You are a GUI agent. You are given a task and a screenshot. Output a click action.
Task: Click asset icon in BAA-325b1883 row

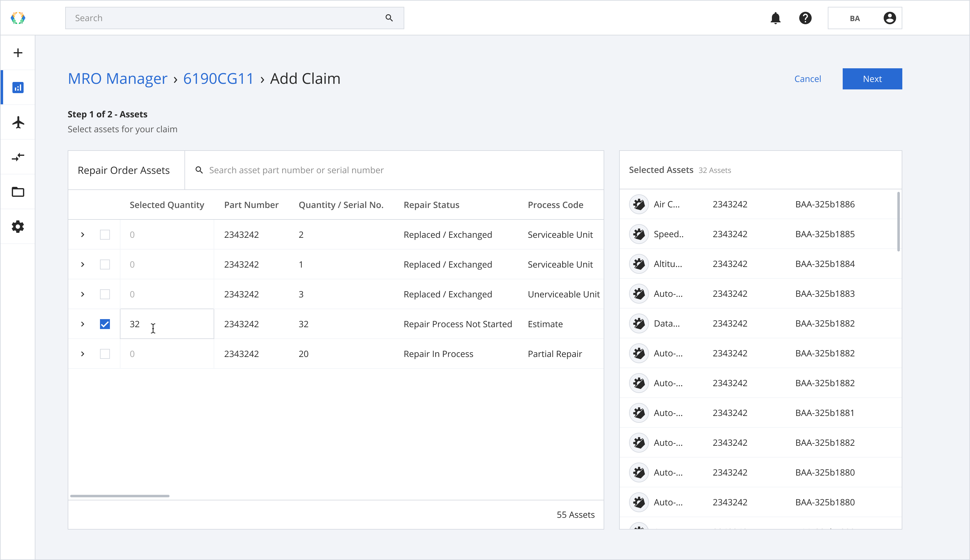(x=638, y=293)
